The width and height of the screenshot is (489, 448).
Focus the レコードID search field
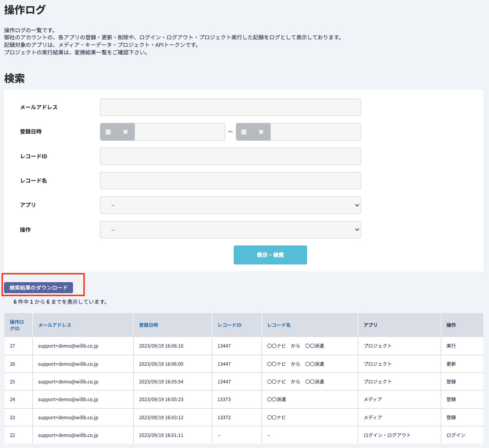[x=231, y=156]
